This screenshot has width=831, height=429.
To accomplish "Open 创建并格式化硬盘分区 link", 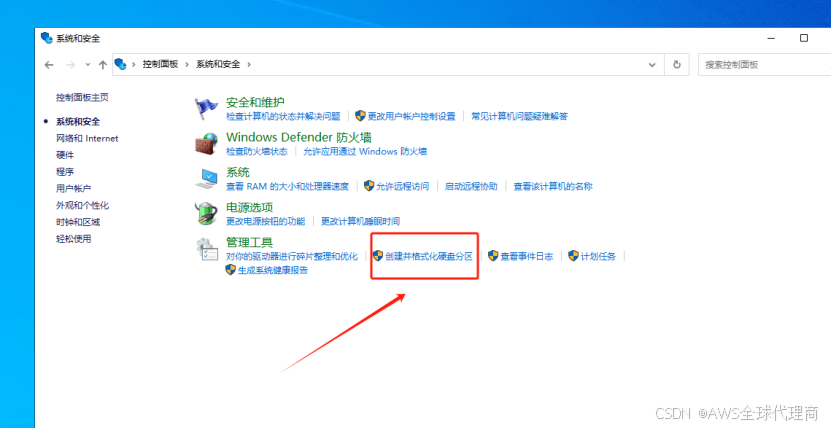I will (429, 256).
